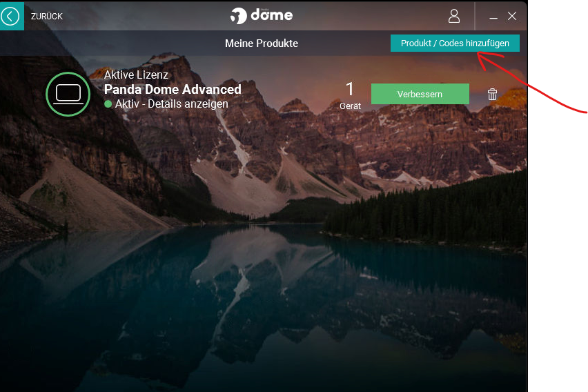Click the 'Aktive Lizenz' label
The height and width of the screenshot is (392, 588).
click(x=136, y=75)
